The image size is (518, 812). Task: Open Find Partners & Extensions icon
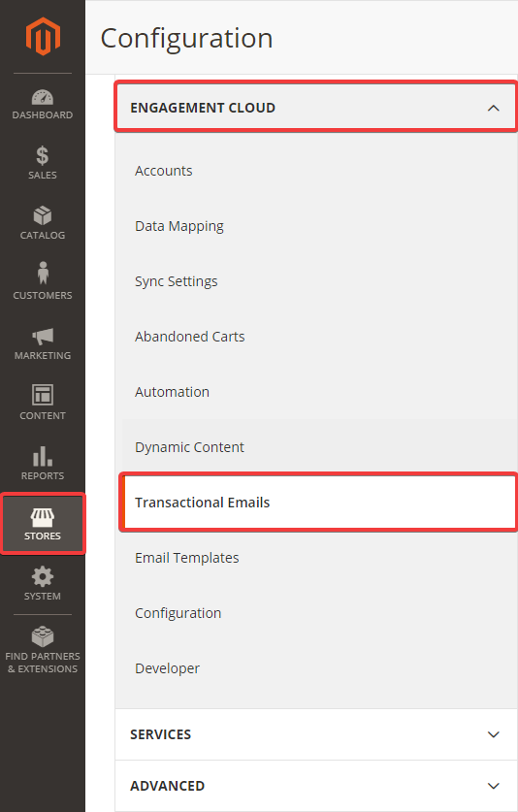(x=43, y=636)
